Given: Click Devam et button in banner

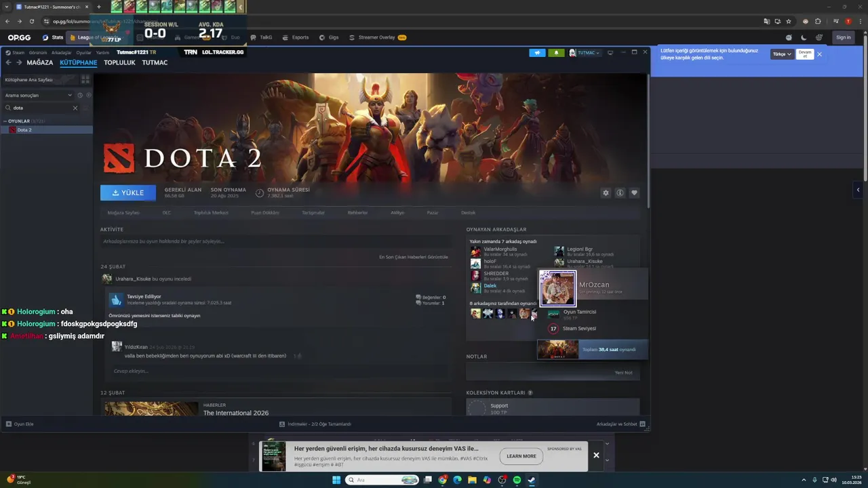Looking at the screenshot, I should pos(805,54).
